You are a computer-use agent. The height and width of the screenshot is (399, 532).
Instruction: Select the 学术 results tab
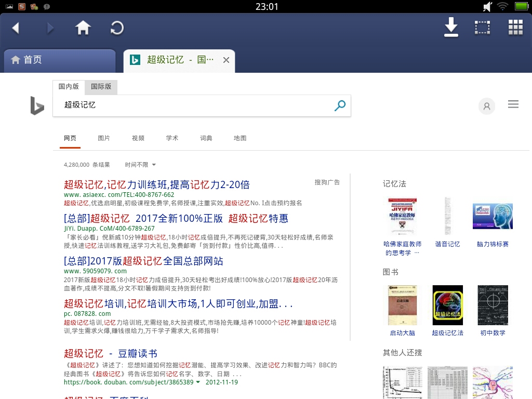[x=172, y=138]
